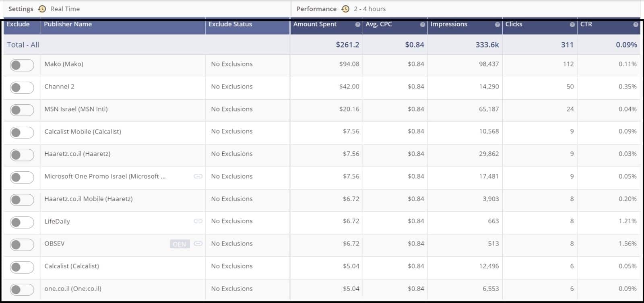Click total clicks value 311
The width and height of the screenshot is (644, 303).
pos(567,45)
